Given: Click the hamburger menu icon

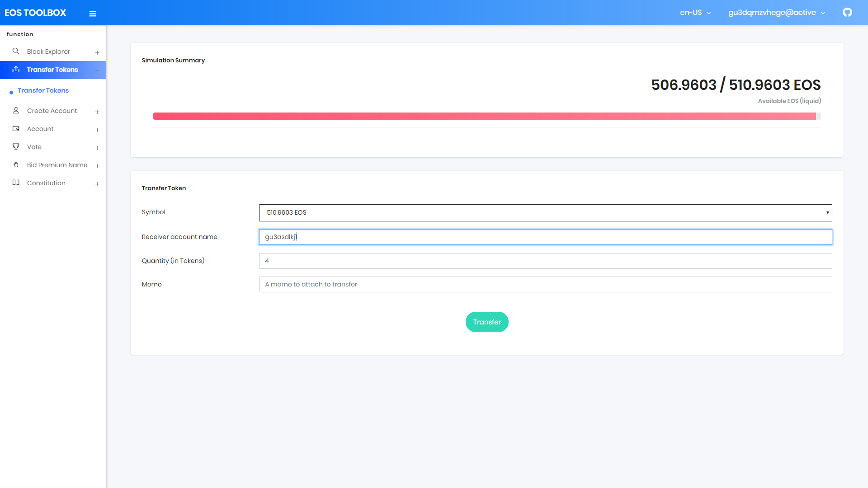Looking at the screenshot, I should [93, 14].
